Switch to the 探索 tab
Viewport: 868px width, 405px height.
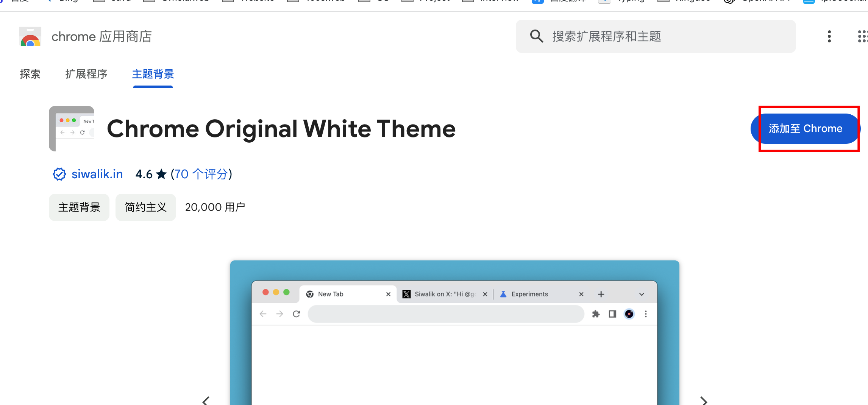[x=30, y=74]
